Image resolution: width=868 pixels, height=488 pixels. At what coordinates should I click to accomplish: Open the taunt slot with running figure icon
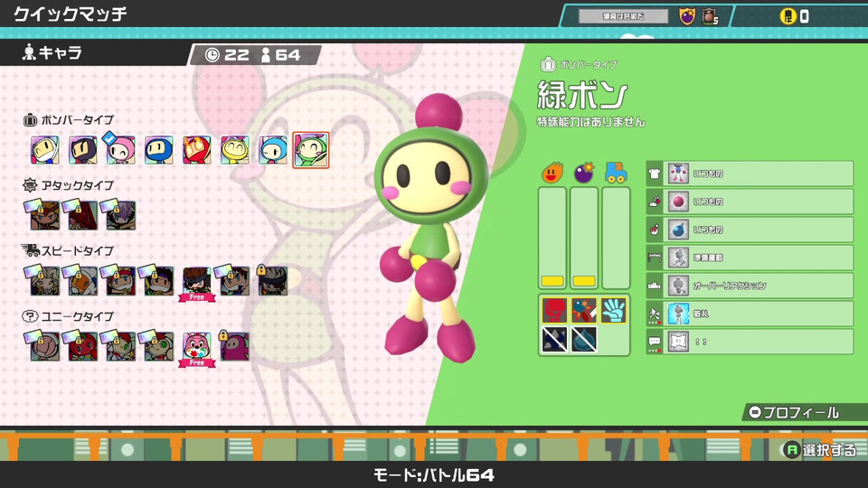coord(750,314)
